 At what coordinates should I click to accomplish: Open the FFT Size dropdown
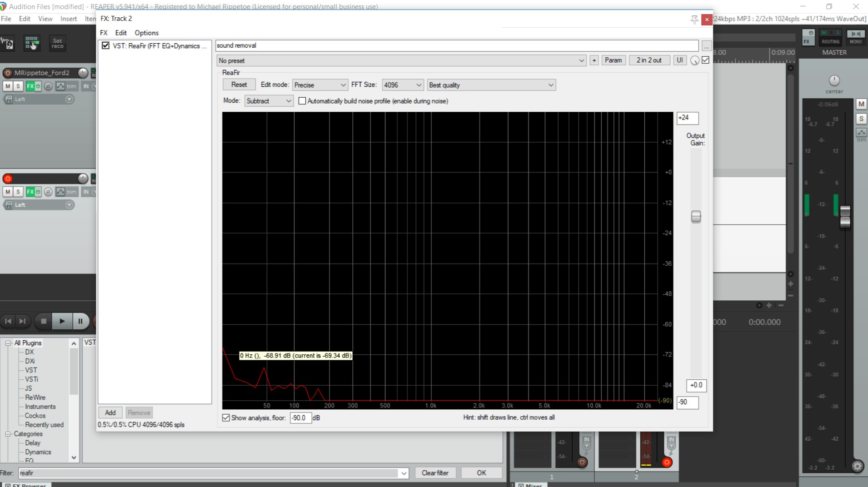[x=403, y=85]
